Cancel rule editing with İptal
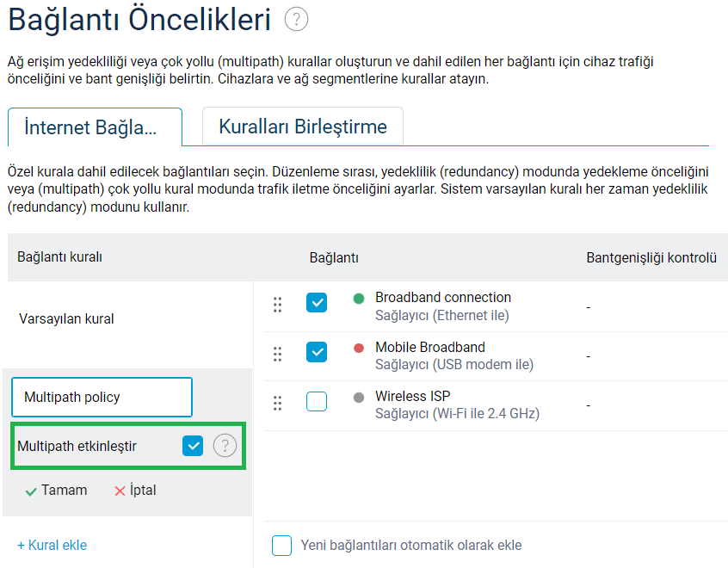 (x=135, y=491)
